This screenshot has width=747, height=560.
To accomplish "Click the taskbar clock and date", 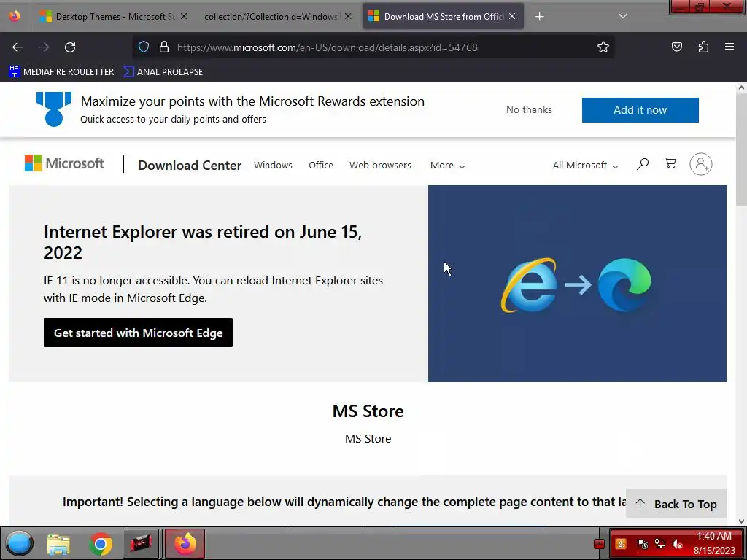I will click(714, 543).
